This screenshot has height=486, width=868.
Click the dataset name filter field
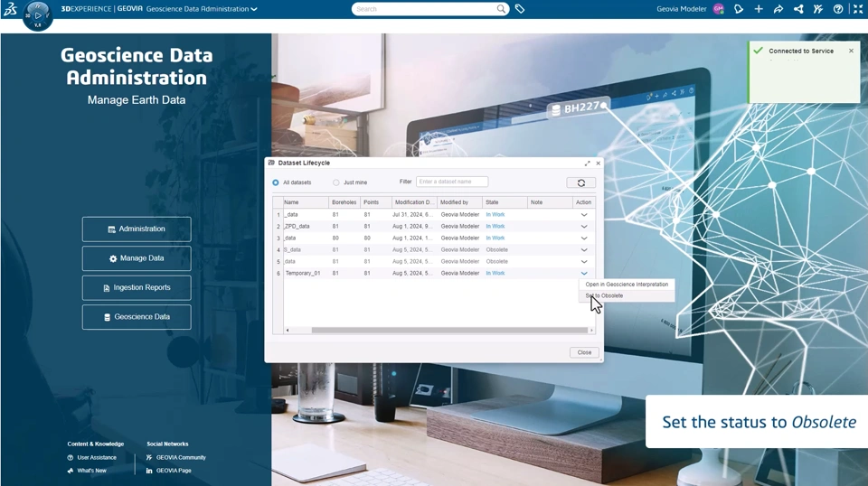coord(452,182)
